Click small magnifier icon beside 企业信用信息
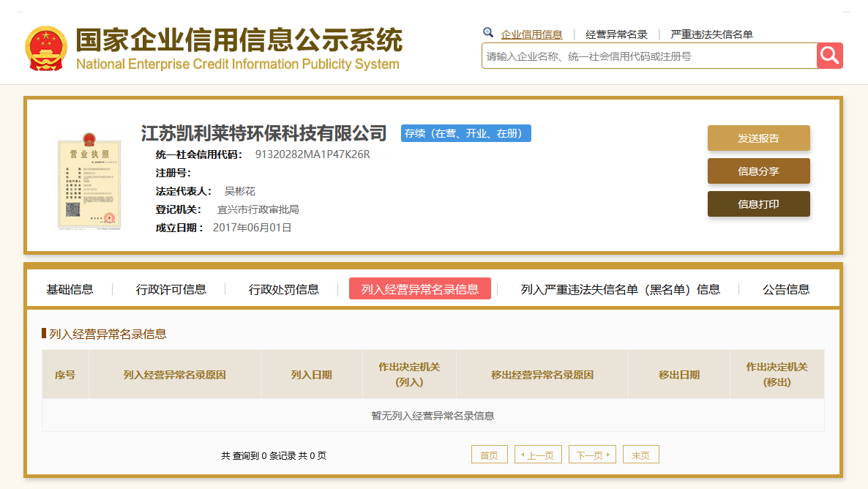 (x=487, y=33)
